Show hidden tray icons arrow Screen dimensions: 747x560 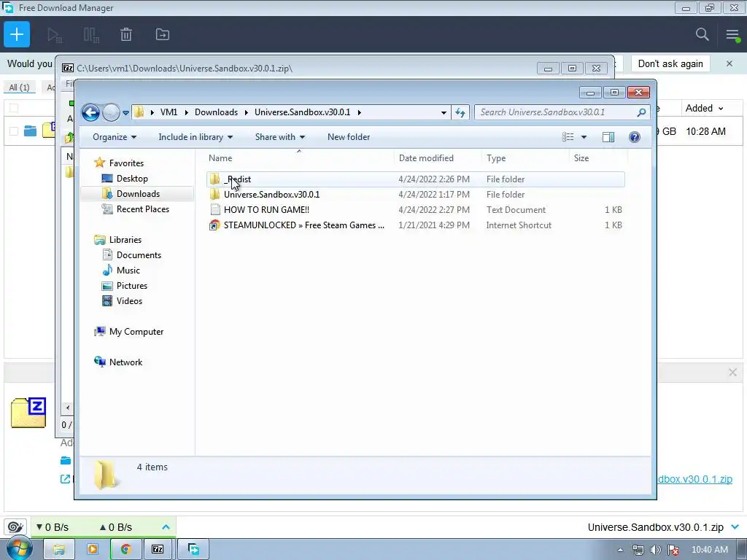[x=620, y=550]
